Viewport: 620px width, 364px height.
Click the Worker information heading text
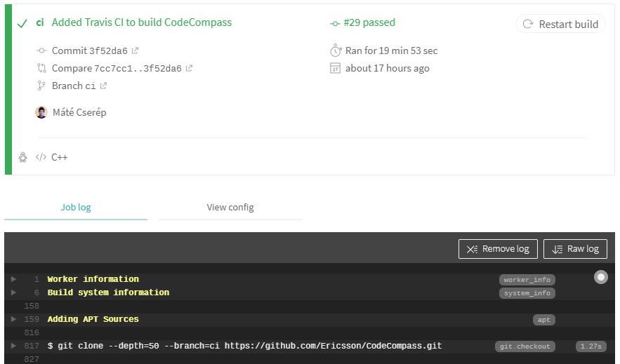point(93,279)
